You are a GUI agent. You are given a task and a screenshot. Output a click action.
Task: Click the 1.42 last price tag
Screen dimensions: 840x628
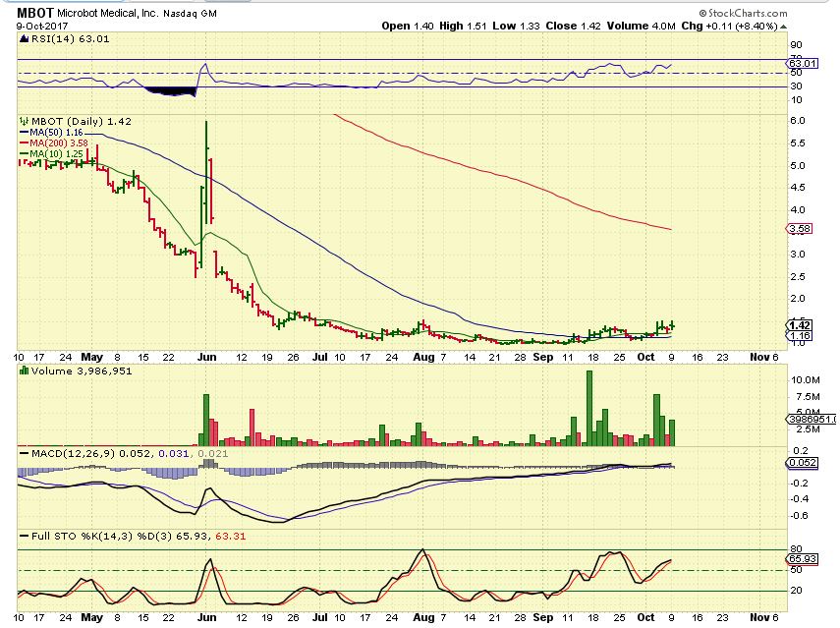pos(799,324)
